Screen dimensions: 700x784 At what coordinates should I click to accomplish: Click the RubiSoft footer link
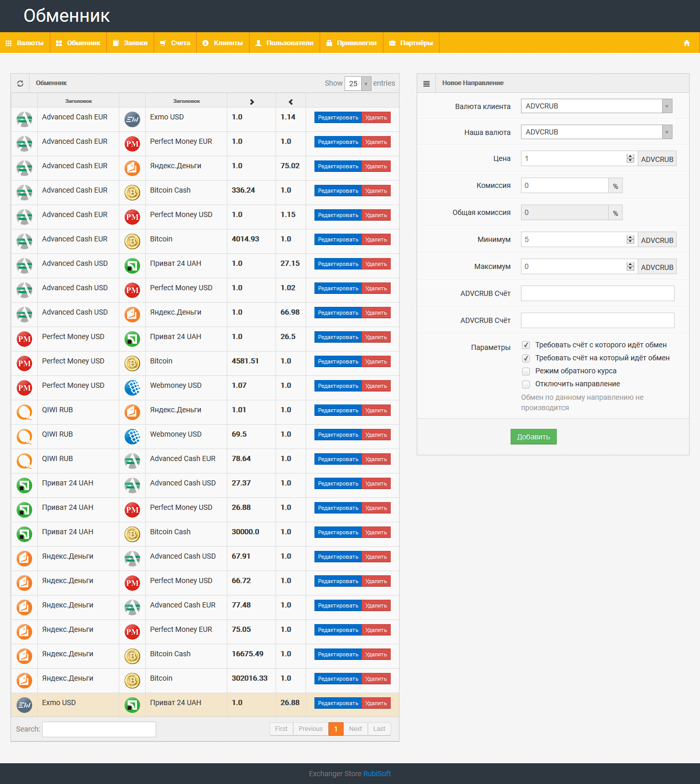click(x=377, y=774)
